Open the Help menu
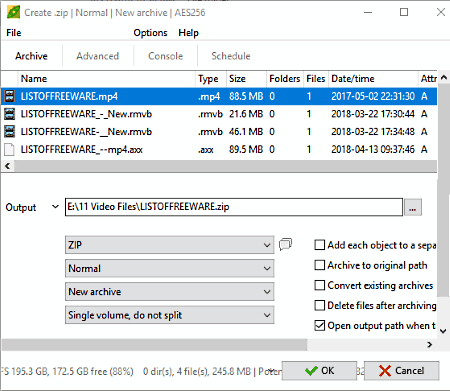The image size is (450, 391). 188,33
